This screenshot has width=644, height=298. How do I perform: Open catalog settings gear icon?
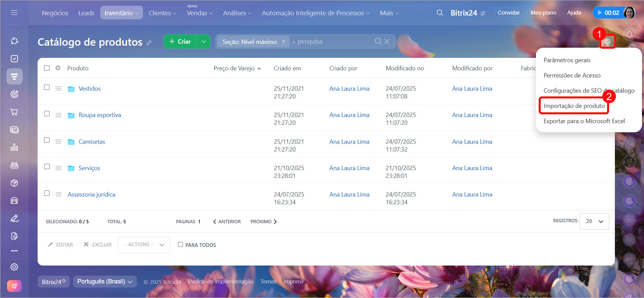click(x=607, y=42)
